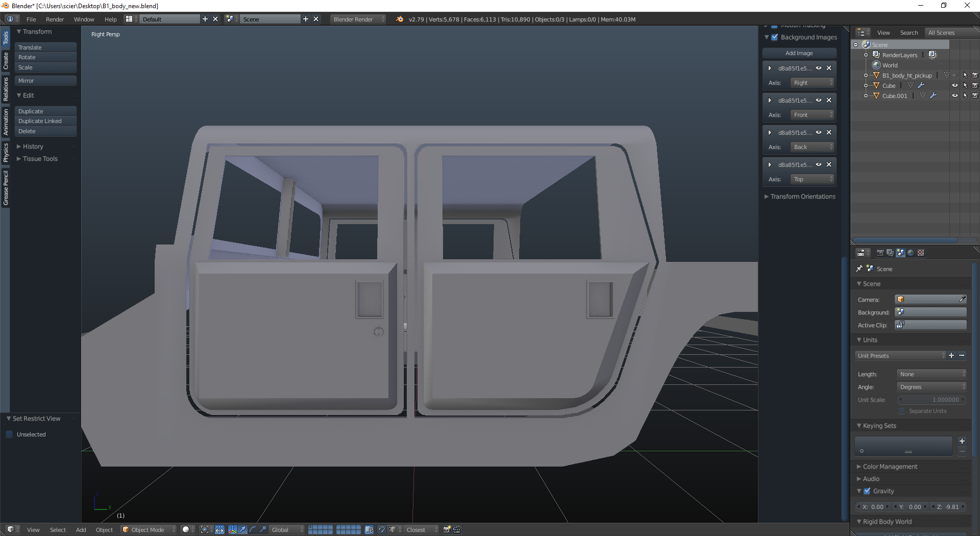
Task: Toggle the snap magnet icon
Action: click(x=381, y=529)
